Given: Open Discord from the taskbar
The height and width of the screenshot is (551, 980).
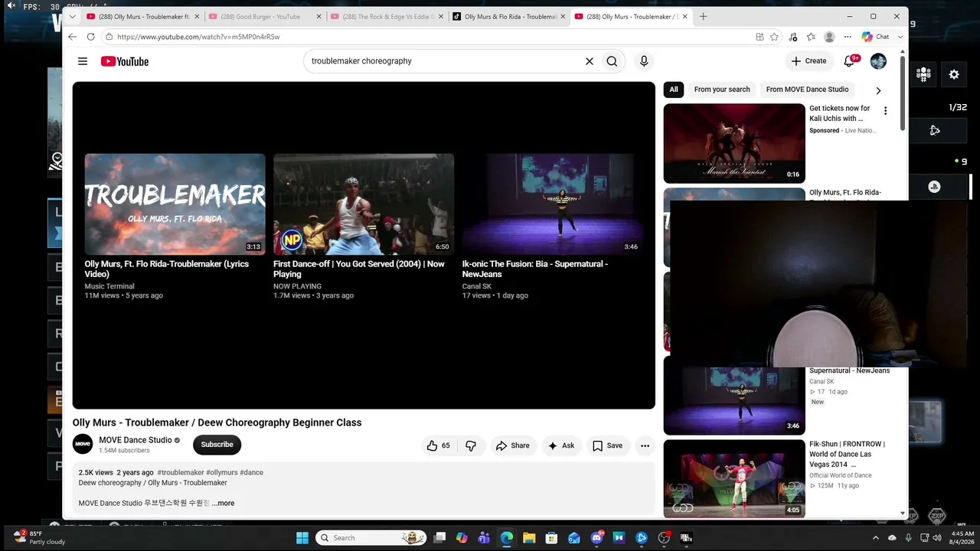Looking at the screenshot, I should click(596, 538).
